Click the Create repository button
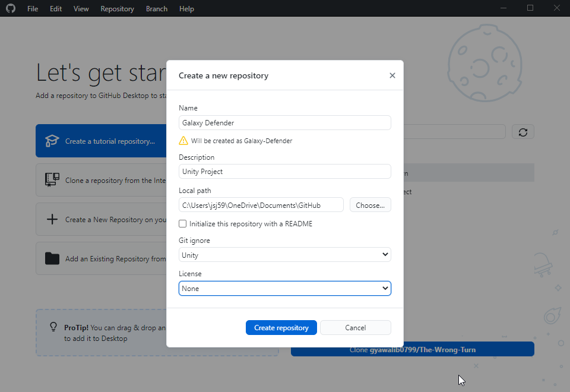The width and height of the screenshot is (570, 392). [281, 327]
